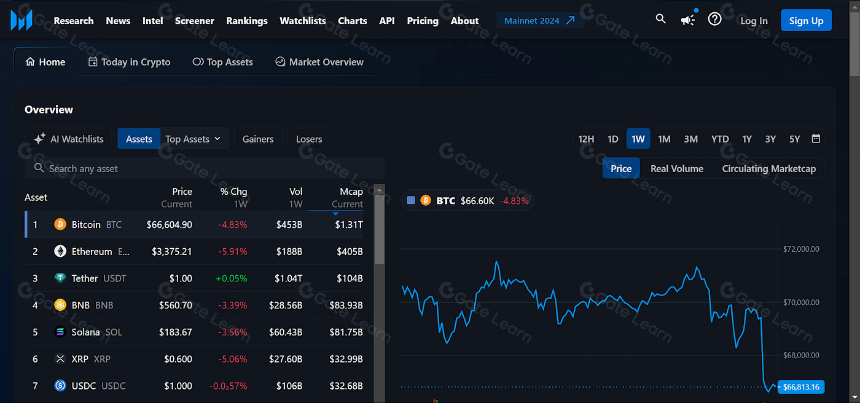860x403 pixels.
Task: Click the AI Watchlists sparkle icon
Action: pos(39,139)
